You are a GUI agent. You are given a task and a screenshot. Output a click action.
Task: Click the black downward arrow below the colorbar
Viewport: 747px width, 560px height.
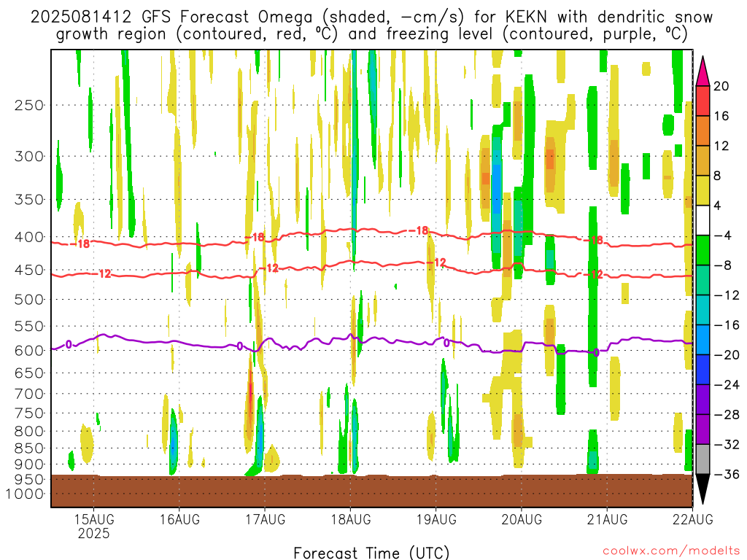click(x=703, y=489)
